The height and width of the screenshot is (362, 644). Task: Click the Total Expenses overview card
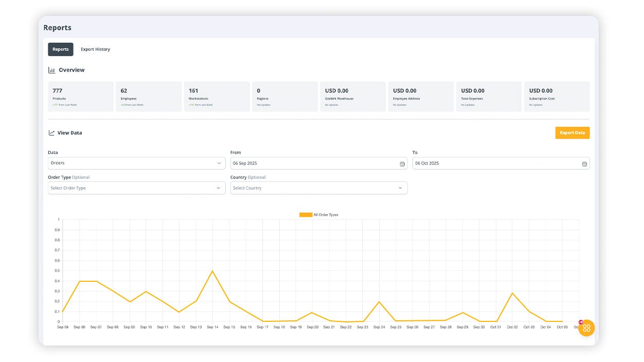[489, 97]
